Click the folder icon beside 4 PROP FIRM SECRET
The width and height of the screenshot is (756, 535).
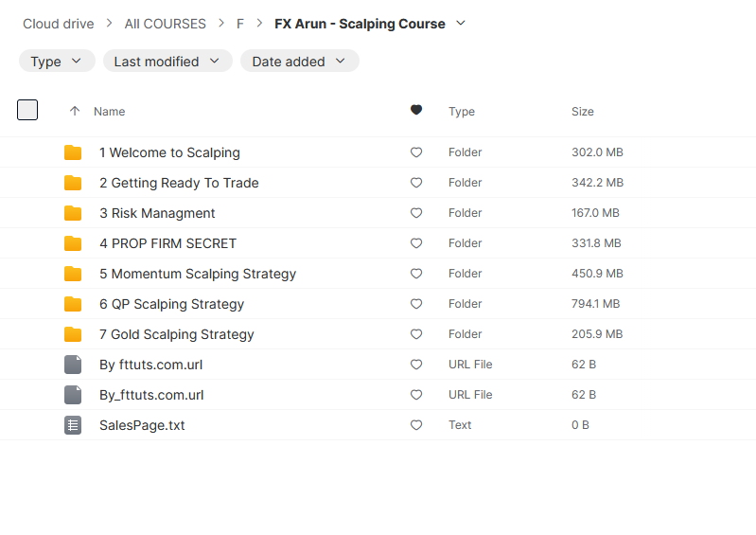coord(73,243)
